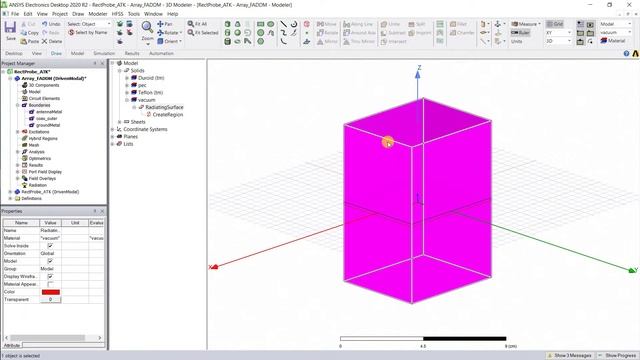Switch to the Results ribbon tab
This screenshot has height=360, width=640.
[x=132, y=53]
